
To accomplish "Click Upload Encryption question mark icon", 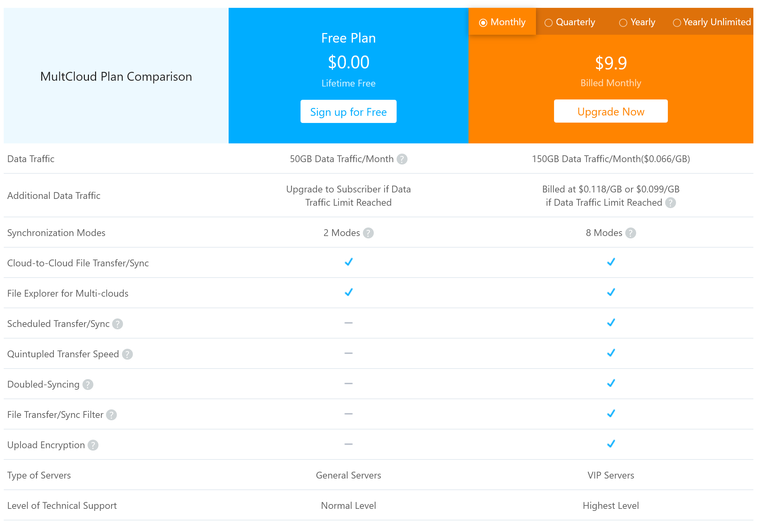I will click(93, 445).
